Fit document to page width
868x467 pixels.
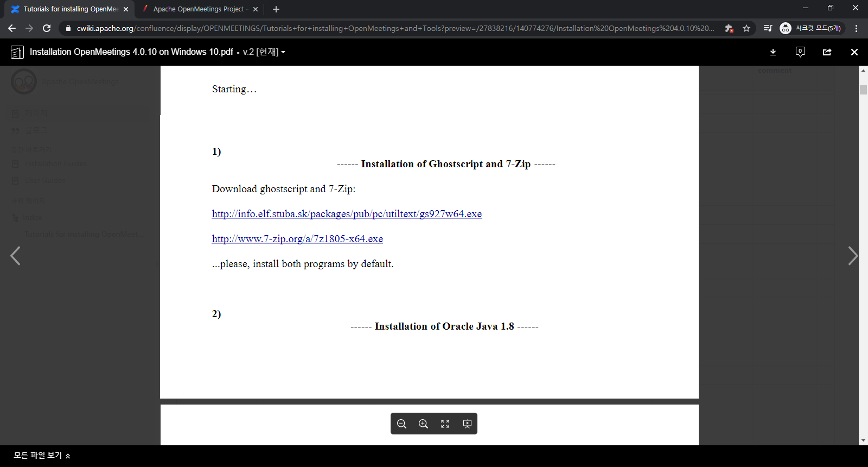pos(445,424)
